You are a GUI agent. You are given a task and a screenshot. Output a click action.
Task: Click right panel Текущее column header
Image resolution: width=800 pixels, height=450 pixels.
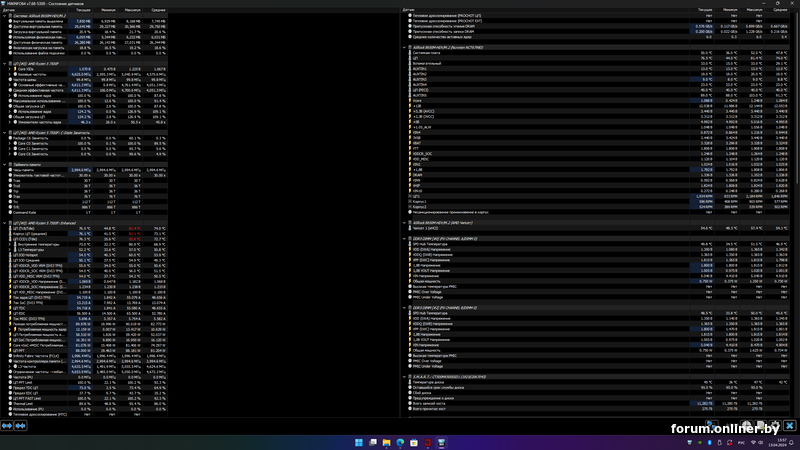tap(702, 10)
